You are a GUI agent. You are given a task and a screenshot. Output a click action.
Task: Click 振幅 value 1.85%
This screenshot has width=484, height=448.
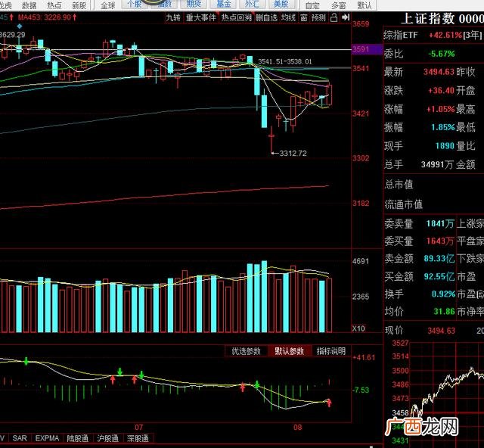pyautogui.click(x=442, y=127)
